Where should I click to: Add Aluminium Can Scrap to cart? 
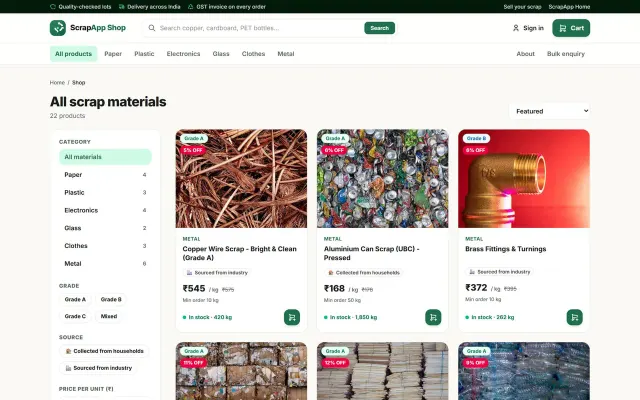(433, 317)
